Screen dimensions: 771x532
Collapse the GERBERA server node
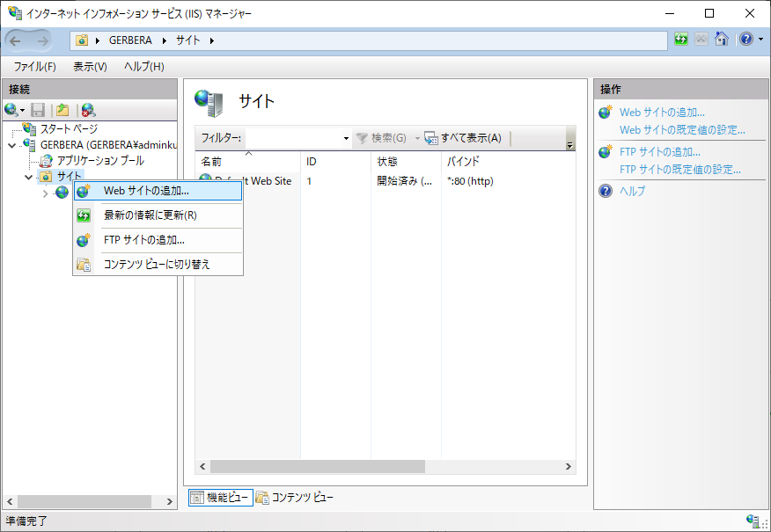pos(11,145)
